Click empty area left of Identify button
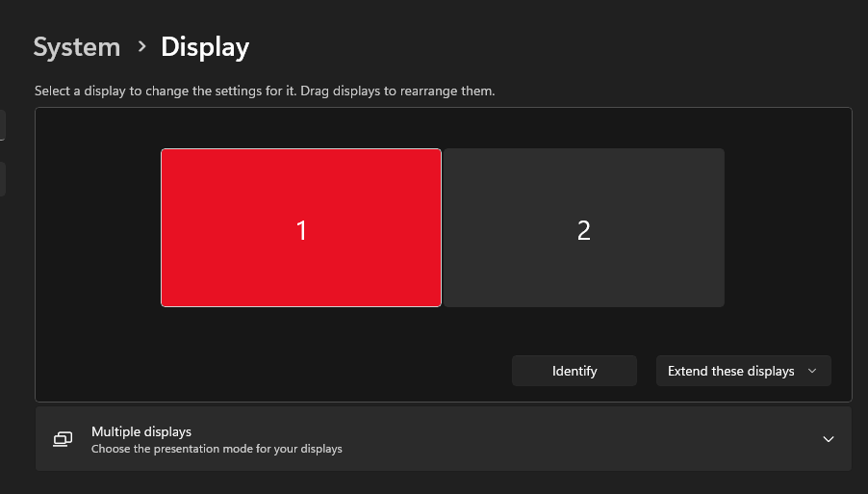The image size is (868, 494). pyautogui.click(x=289, y=371)
